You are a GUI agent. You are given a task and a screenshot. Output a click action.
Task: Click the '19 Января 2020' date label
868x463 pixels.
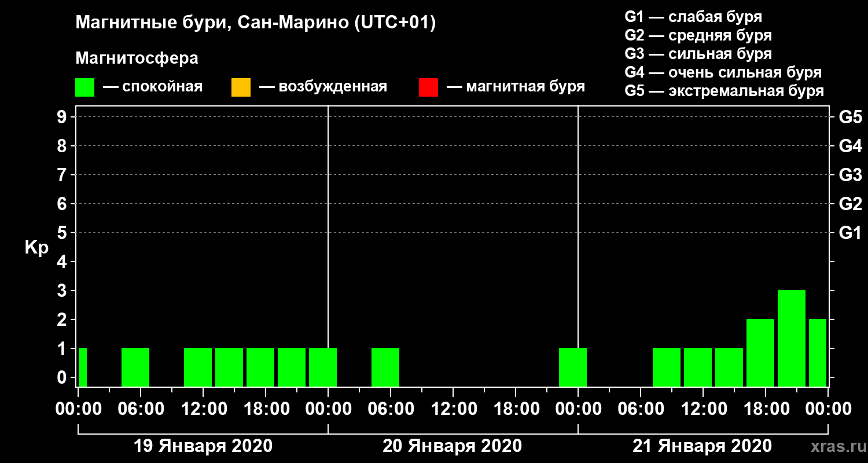[x=203, y=446]
